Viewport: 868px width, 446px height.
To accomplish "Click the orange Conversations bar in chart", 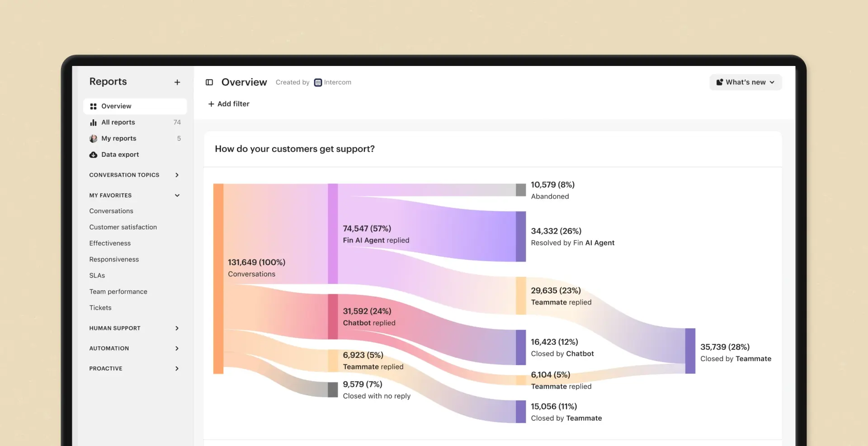I will 218,278.
